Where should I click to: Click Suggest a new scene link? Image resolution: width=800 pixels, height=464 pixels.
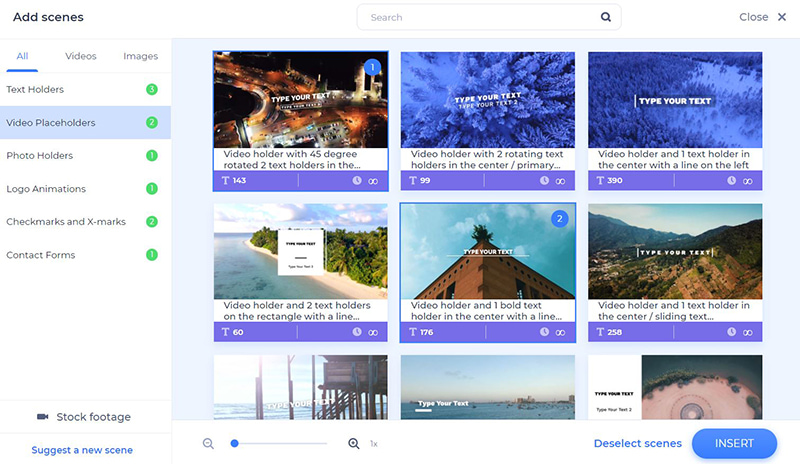pos(82,450)
